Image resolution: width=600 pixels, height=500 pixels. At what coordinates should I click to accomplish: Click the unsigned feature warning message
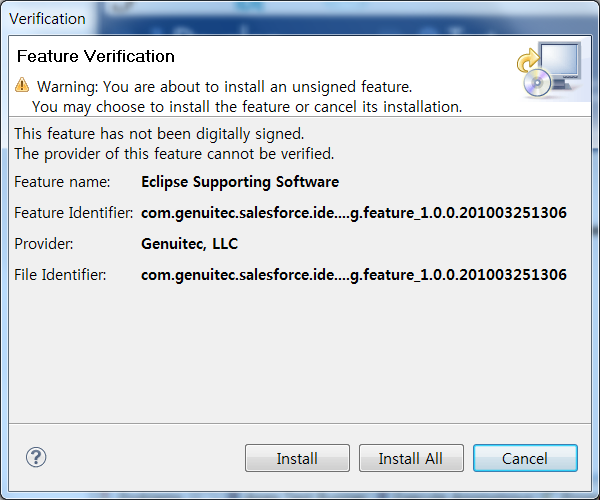click(225, 87)
